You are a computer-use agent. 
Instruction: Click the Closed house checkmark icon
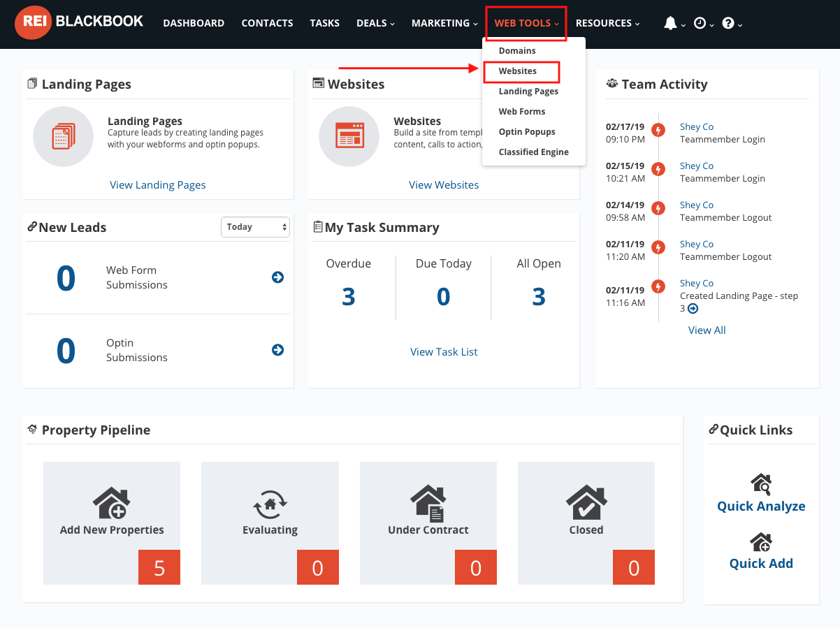click(x=586, y=502)
